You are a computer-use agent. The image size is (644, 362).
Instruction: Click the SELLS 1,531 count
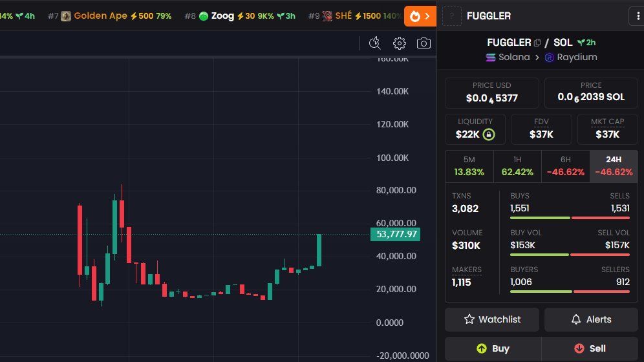click(x=620, y=208)
